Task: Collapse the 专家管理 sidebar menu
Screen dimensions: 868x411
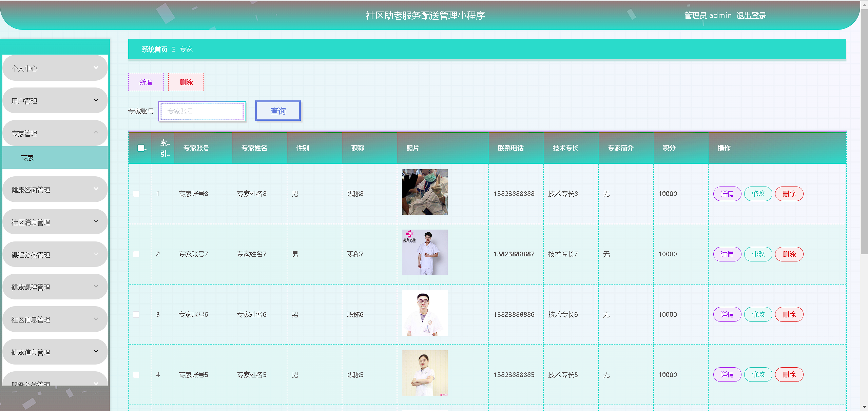Action: [x=55, y=133]
